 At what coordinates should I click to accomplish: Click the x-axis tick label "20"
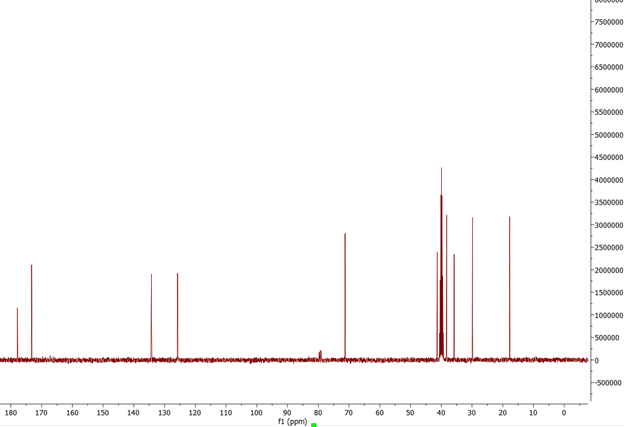(x=502, y=413)
